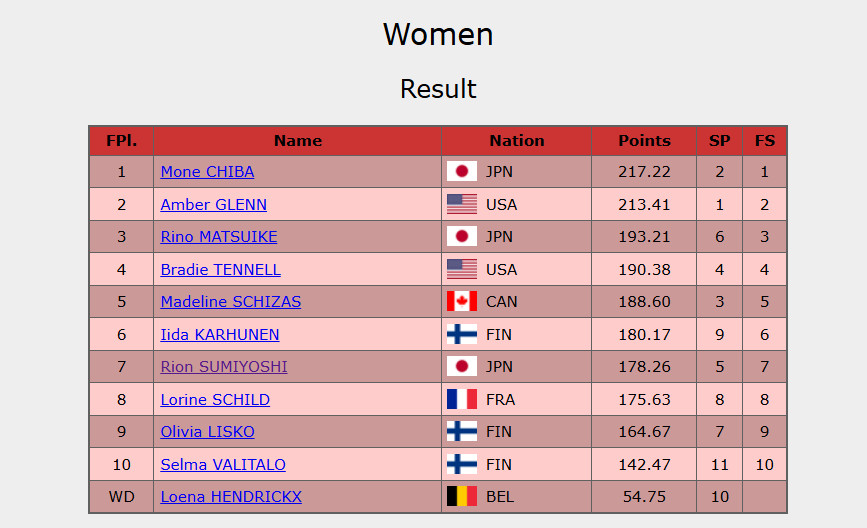Follow the Rino MATSUIKE link
The width and height of the screenshot is (867, 528).
click(219, 237)
